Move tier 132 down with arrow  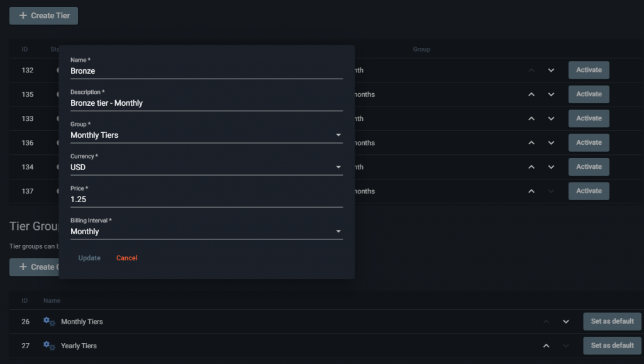551,71
